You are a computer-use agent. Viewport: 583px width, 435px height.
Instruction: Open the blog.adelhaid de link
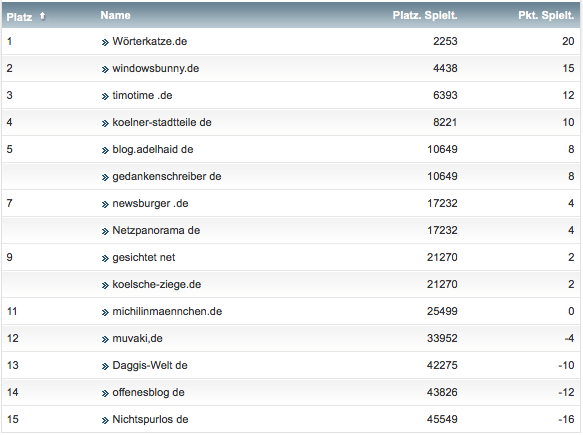point(153,149)
